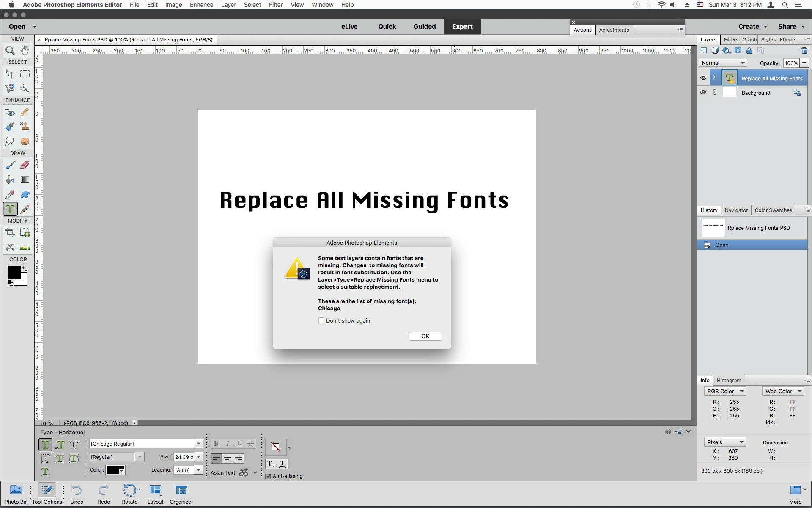Screen dimensions: 812x508
Task: Select the Hand tool
Action: tap(25, 50)
